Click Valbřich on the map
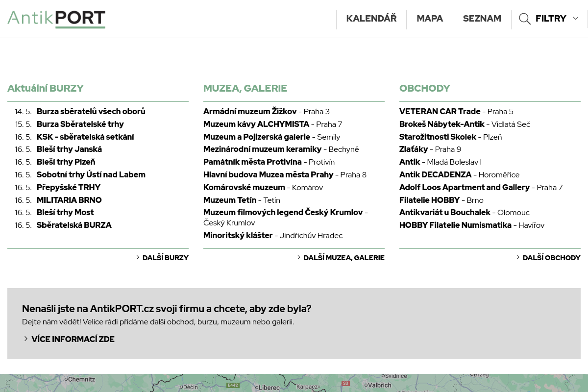Viewport: 588px width, 392px height. [379, 385]
